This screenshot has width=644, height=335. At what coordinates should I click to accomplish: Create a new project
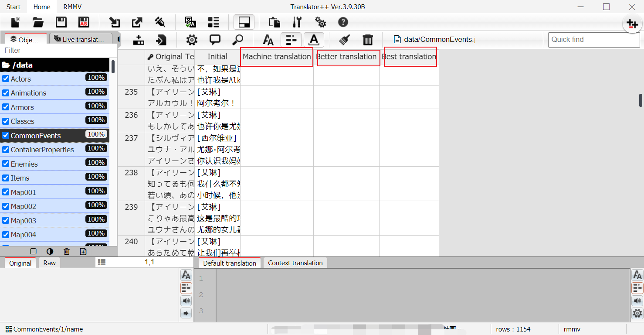tap(15, 22)
